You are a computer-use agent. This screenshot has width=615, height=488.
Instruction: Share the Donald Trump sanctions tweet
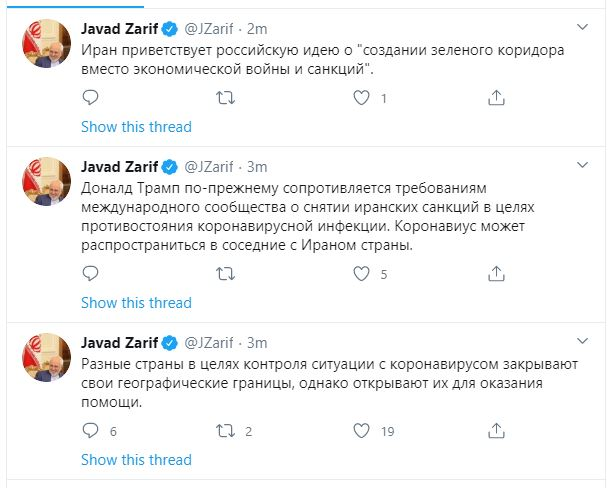[496, 273]
